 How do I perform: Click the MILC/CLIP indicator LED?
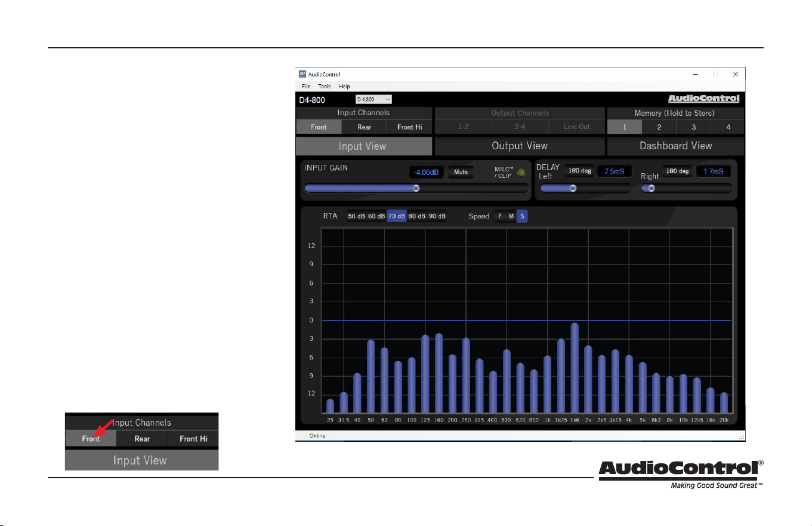(521, 173)
